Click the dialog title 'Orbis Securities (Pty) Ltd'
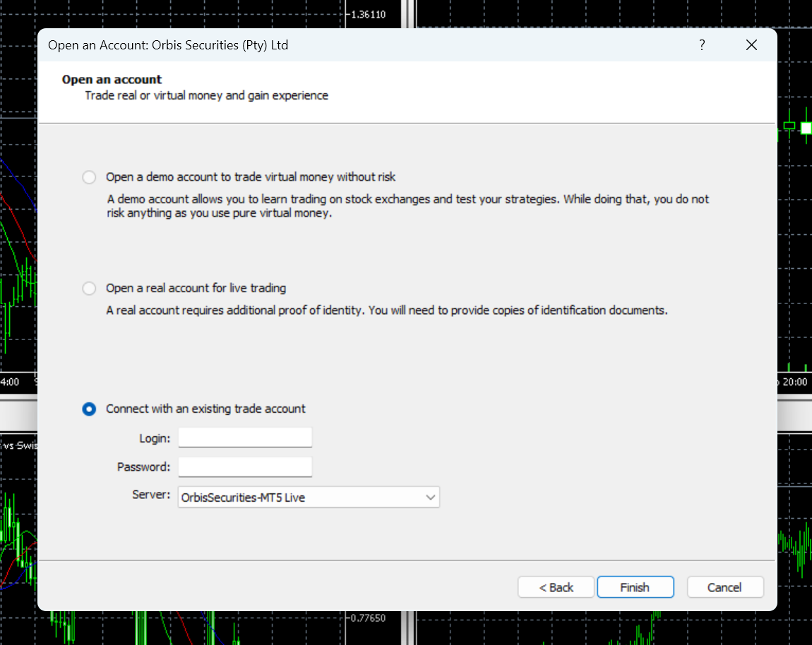This screenshot has width=812, height=645. tap(168, 45)
